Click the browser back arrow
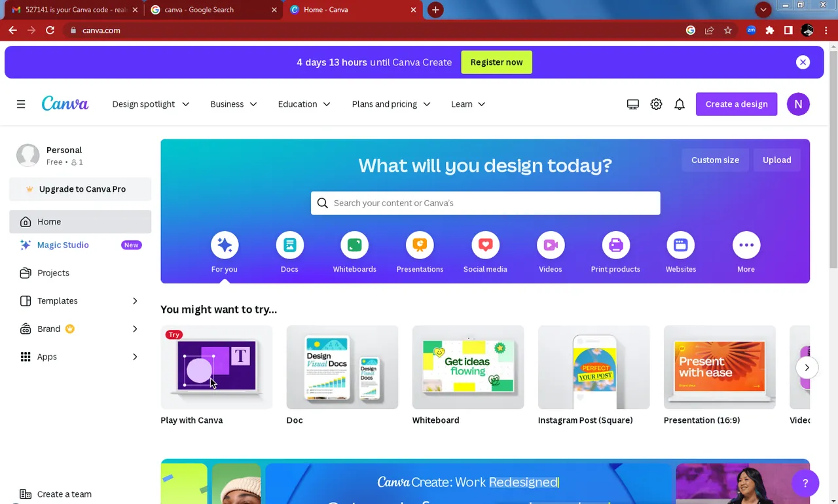838x504 pixels. click(12, 30)
